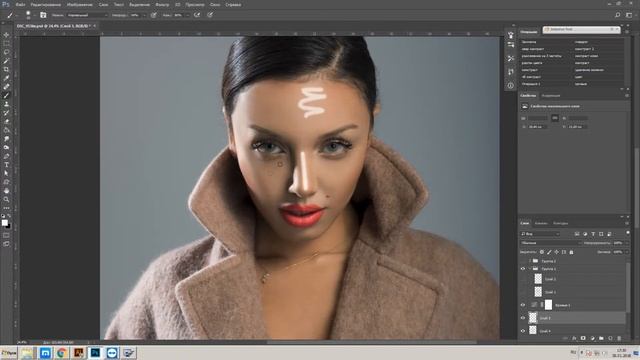Lock position toggle in Layers panel
The image size is (640, 360).
tap(556, 252)
